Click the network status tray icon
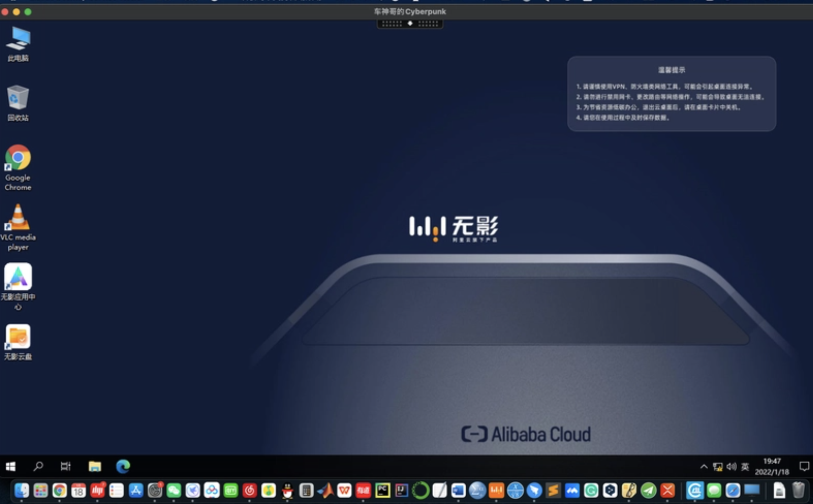Image resolution: width=813 pixels, height=504 pixels. click(718, 466)
